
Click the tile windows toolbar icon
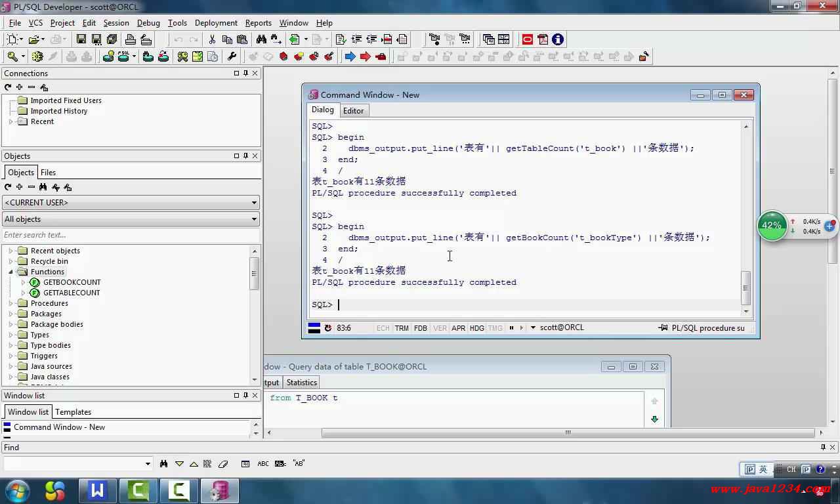coord(504,39)
